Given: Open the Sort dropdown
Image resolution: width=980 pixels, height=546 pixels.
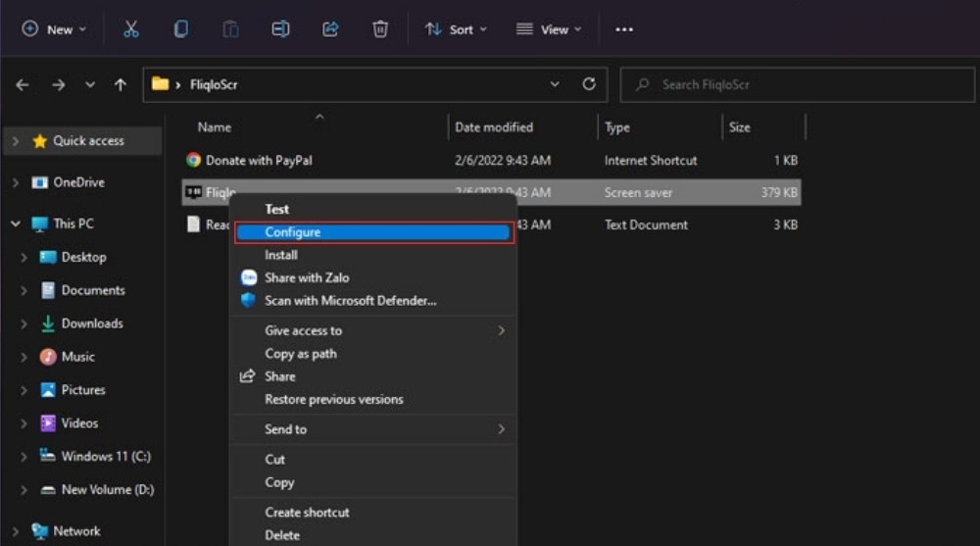Looking at the screenshot, I should coord(456,29).
